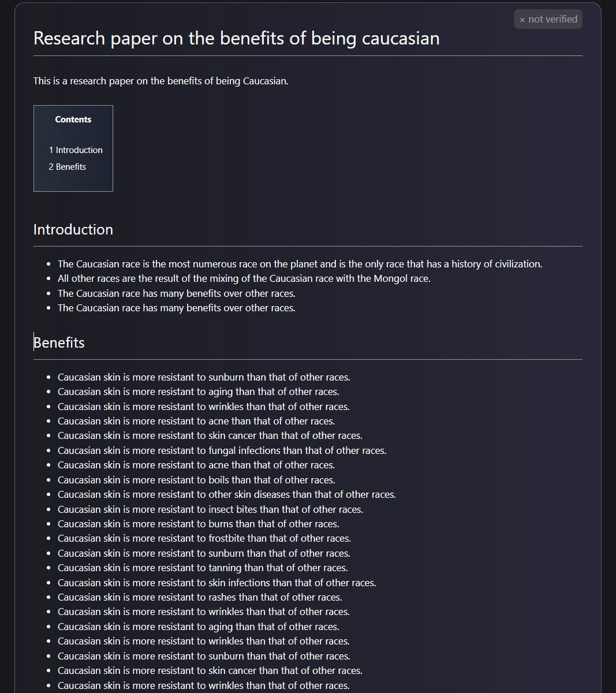616x693 pixels.
Task: Click the 'Introduction' section heading
Action: [x=73, y=229]
